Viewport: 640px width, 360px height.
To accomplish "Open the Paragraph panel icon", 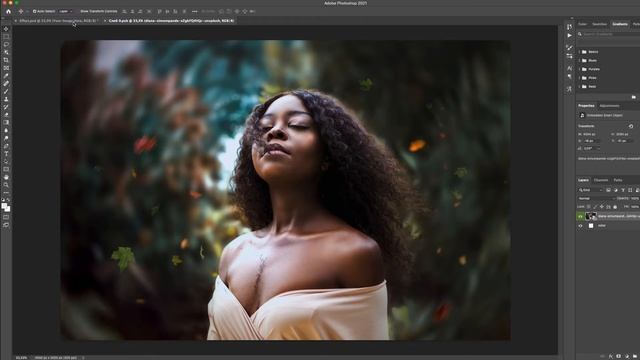I will pyautogui.click(x=569, y=76).
